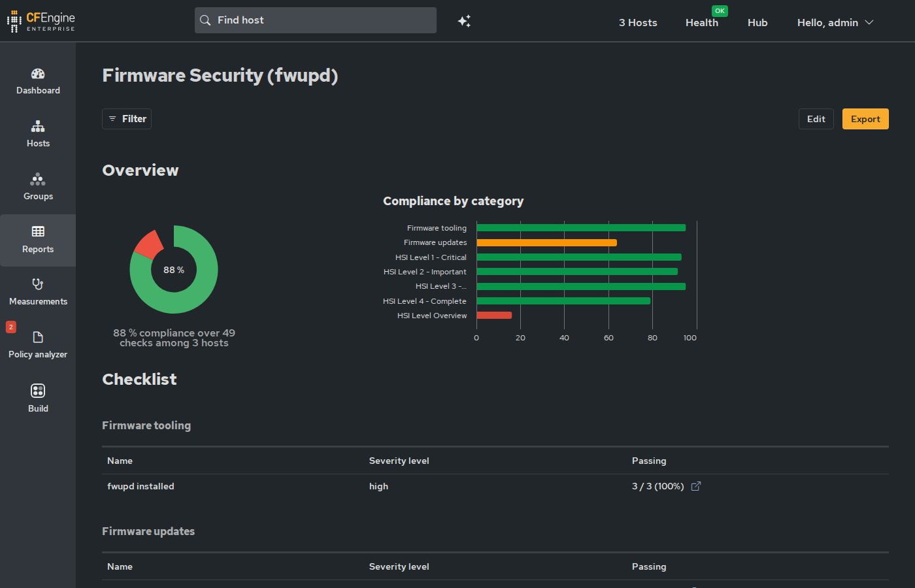Screen dimensions: 915x588
Task: Open the Dashboard gauge icon
Action: click(x=38, y=74)
